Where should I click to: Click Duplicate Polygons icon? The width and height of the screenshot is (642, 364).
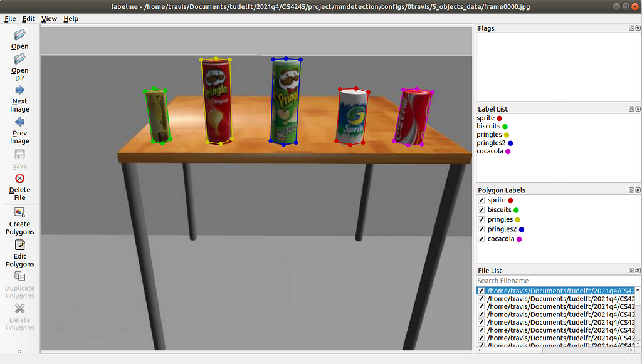[x=19, y=276]
